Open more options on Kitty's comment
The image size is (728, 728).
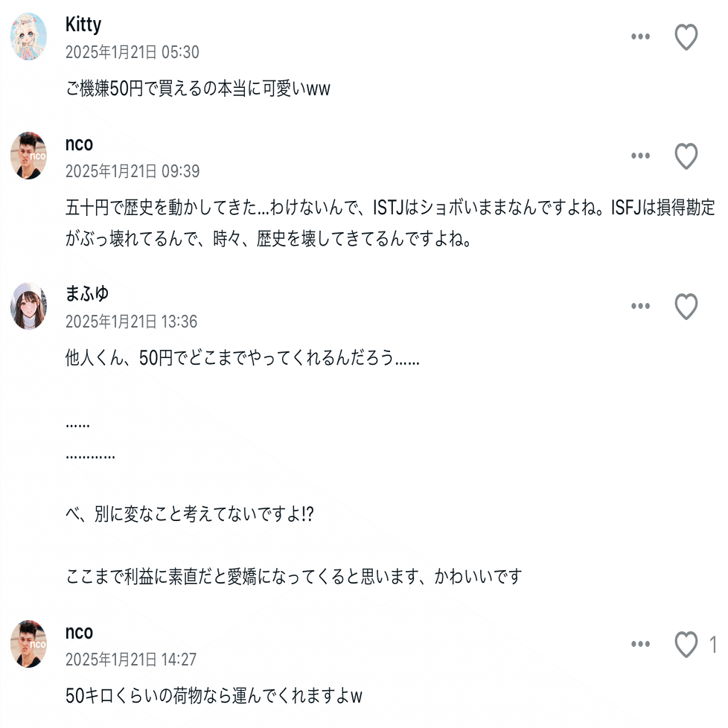tap(640, 37)
